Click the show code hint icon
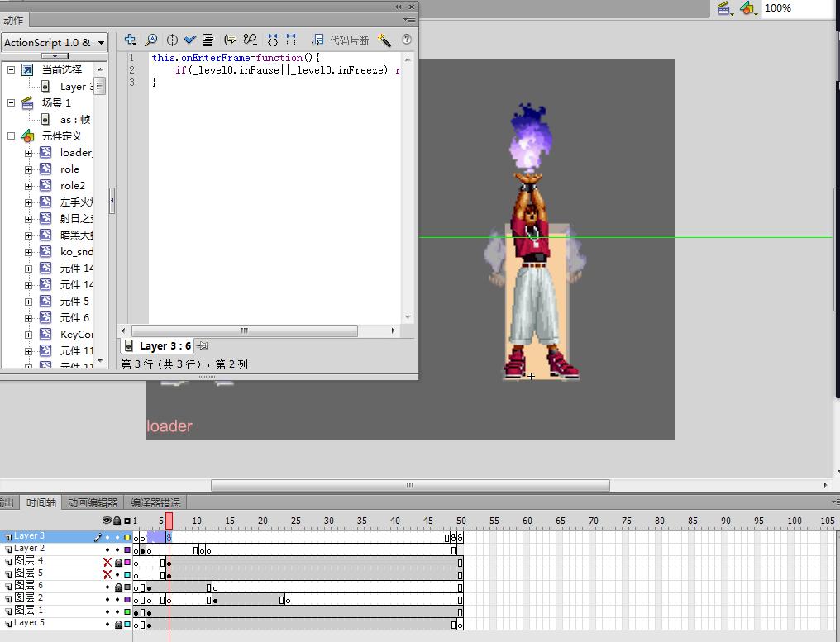The image size is (840, 642). pyautogui.click(x=231, y=40)
